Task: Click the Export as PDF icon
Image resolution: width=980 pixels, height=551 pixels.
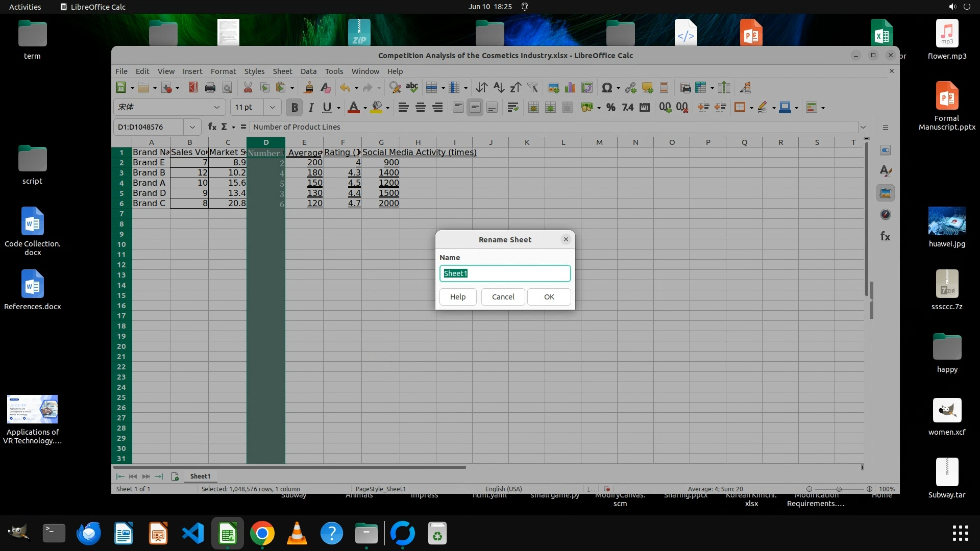Action: tap(193, 88)
